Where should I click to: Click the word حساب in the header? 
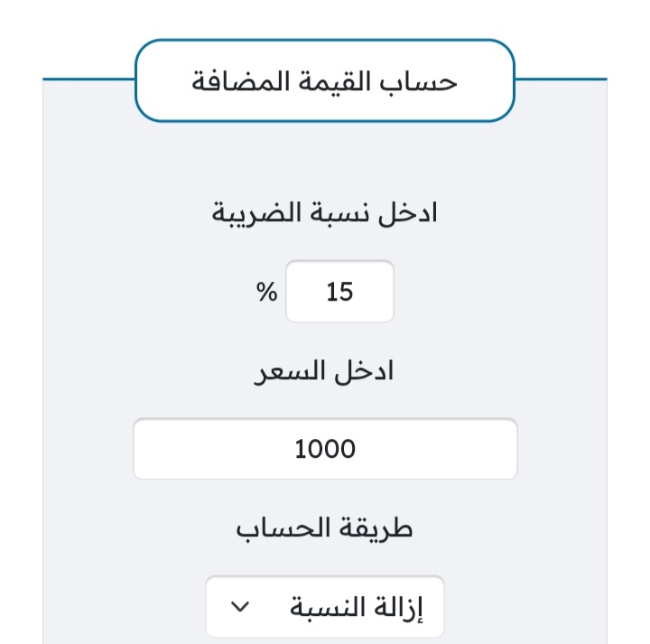[x=418, y=82]
